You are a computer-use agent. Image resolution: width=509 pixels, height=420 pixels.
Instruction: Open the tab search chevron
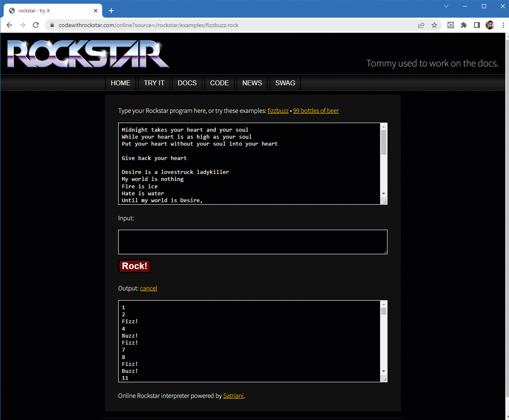446,6
